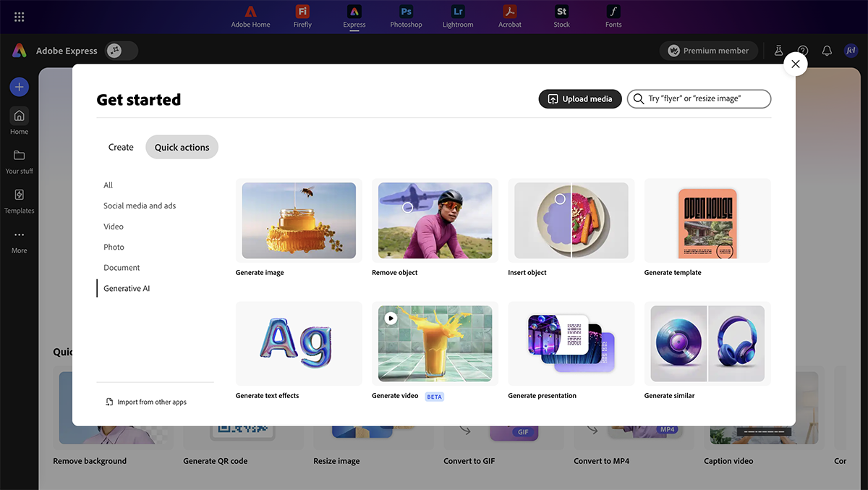Select the Social media and ads category
Screen dimensions: 868x490
pyautogui.click(x=140, y=206)
